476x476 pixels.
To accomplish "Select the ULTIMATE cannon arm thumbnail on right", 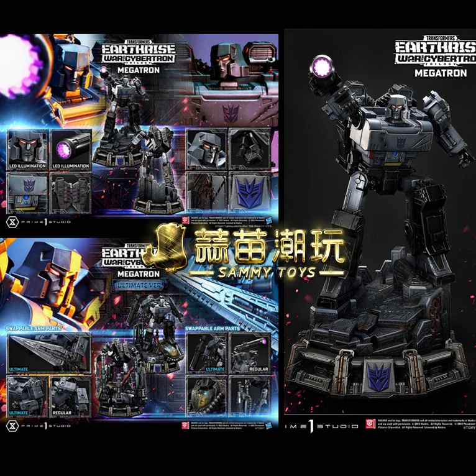I will [207, 352].
